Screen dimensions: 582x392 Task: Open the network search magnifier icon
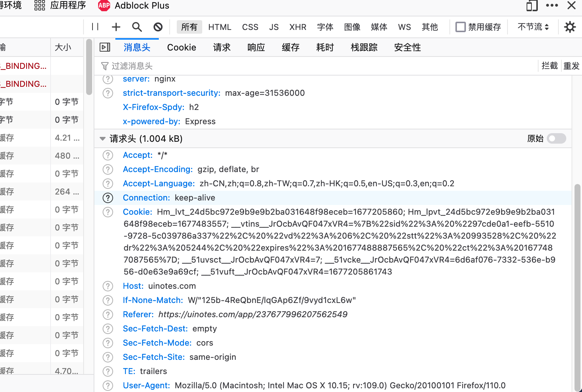pos(137,27)
